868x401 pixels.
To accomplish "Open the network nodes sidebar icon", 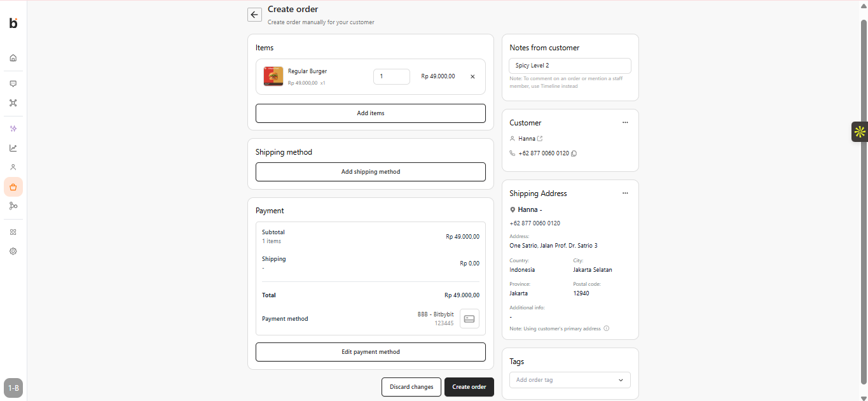I will (13, 102).
